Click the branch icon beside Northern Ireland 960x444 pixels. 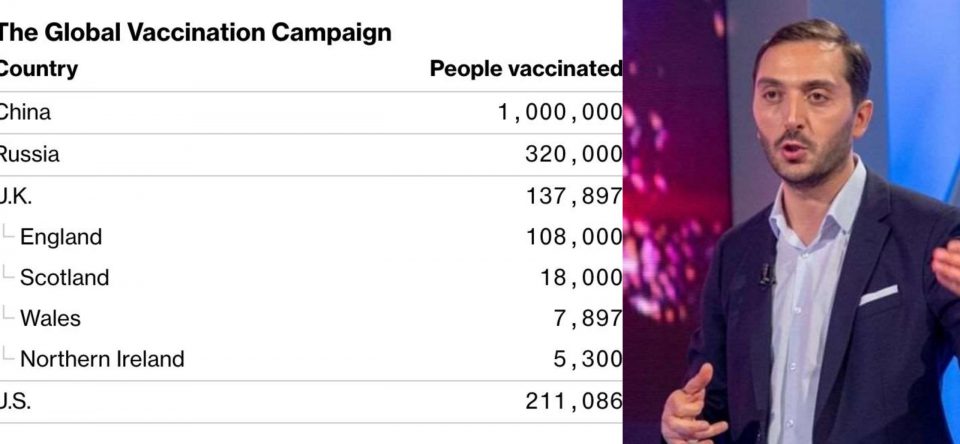[x=8, y=354]
